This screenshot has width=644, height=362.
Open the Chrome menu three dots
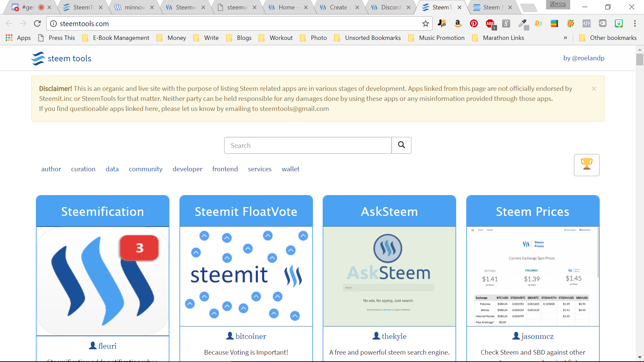tap(635, 23)
